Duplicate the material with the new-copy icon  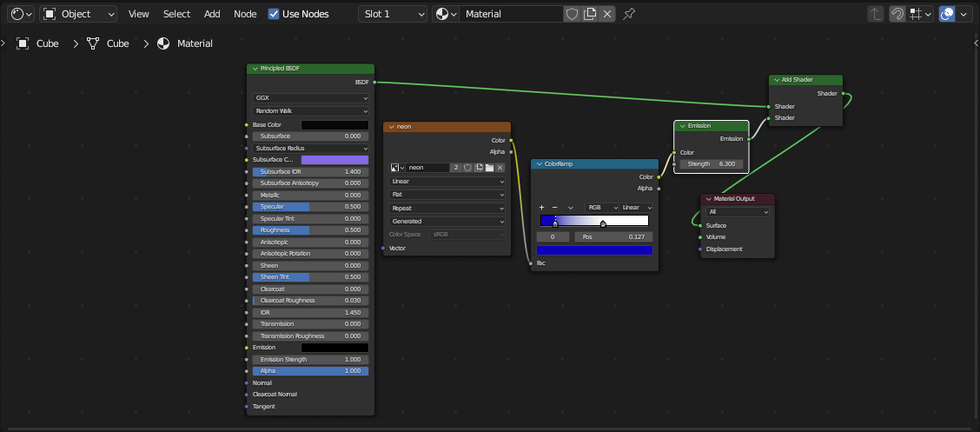point(589,14)
